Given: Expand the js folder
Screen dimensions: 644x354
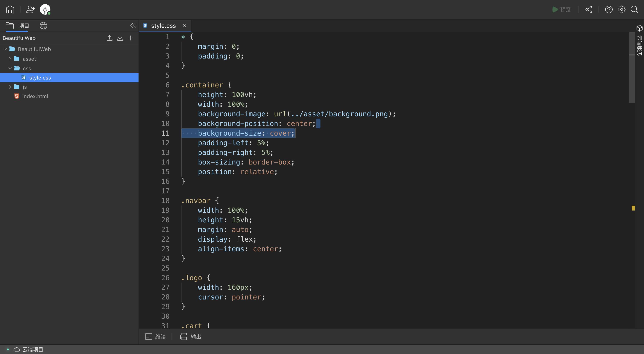Looking at the screenshot, I should click(x=10, y=87).
